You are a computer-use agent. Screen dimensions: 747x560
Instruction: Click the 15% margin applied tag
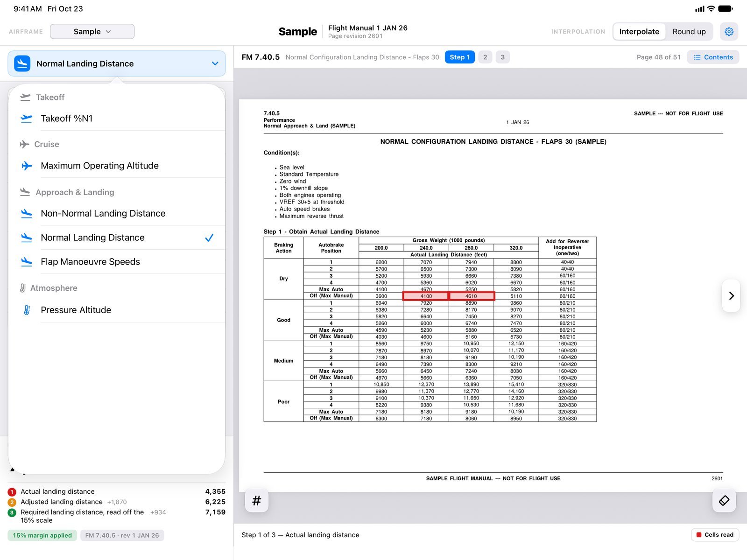click(x=42, y=535)
